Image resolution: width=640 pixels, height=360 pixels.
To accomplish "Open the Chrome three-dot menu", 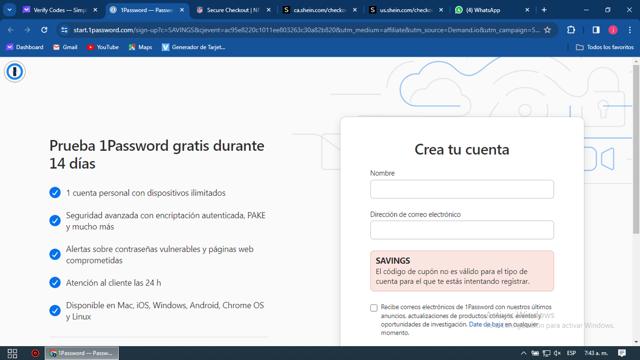I will 629,30.
